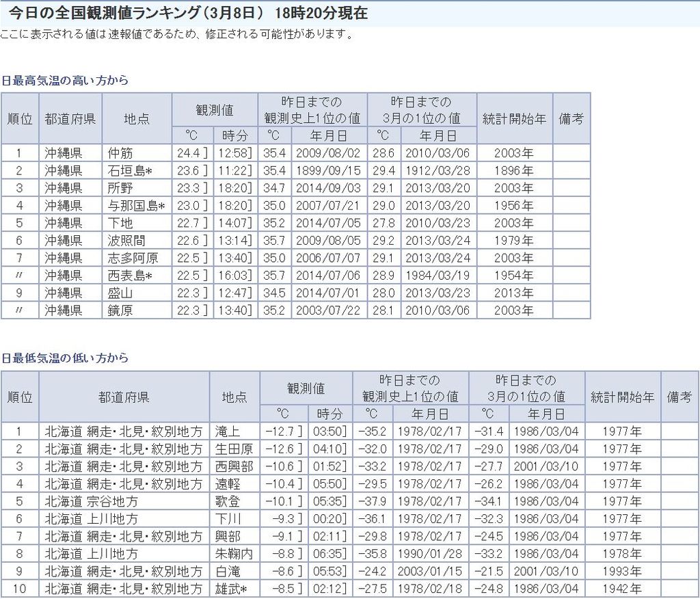The height and width of the screenshot is (599, 700).
Task: Click the 北海道 宗谷地方 prefecture cell
Action: [91, 501]
